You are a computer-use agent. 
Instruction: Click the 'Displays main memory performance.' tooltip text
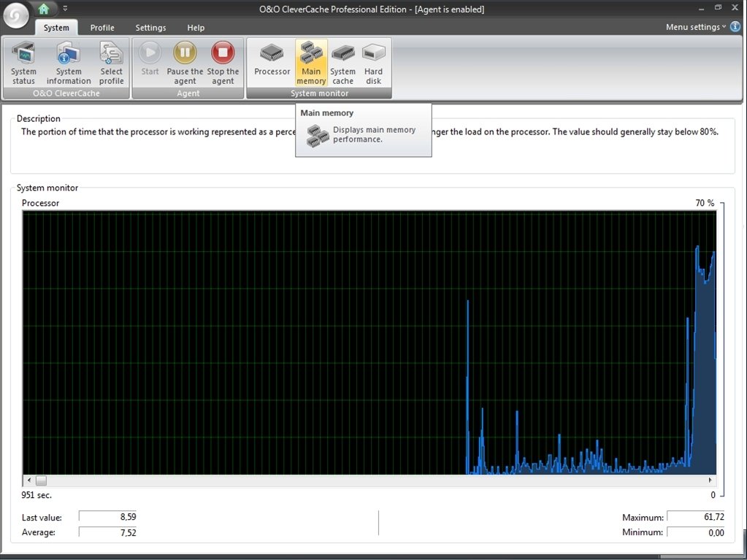pos(374,134)
